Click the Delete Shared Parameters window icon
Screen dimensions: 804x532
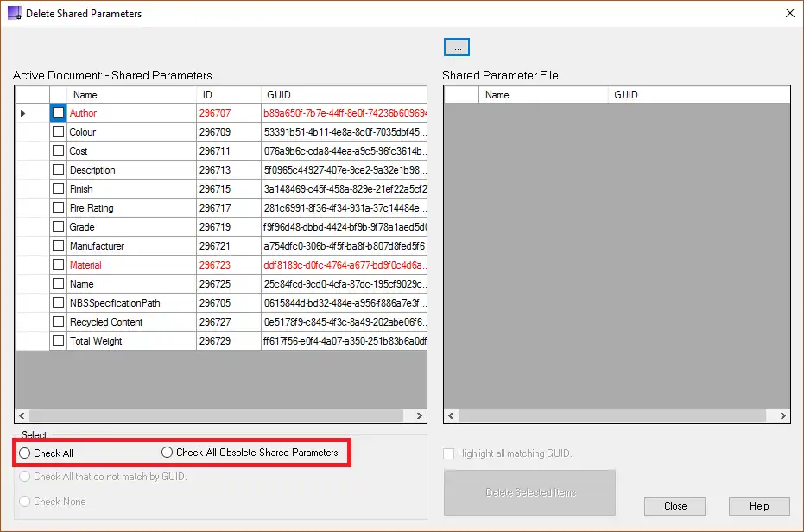pos(13,14)
